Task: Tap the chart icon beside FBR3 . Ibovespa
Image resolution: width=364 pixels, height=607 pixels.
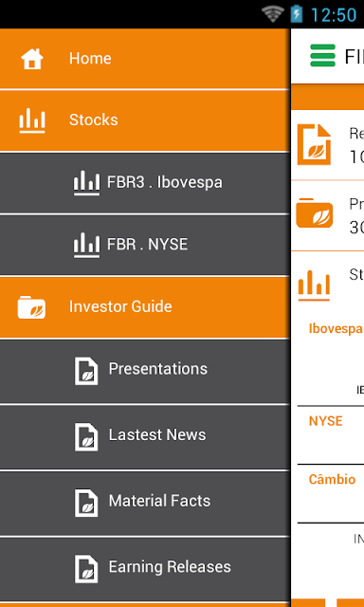Action: tap(86, 182)
